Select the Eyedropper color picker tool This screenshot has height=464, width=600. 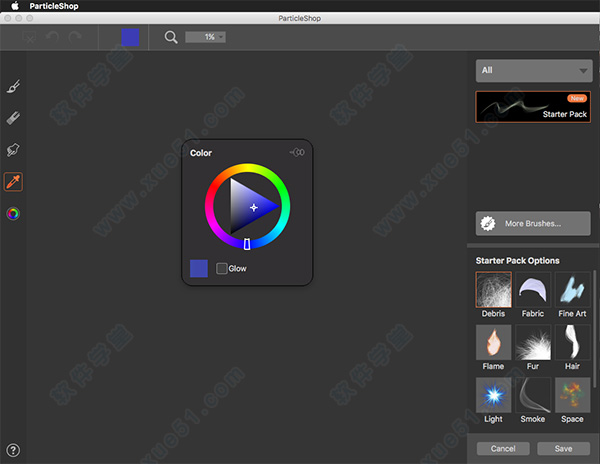tap(13, 182)
